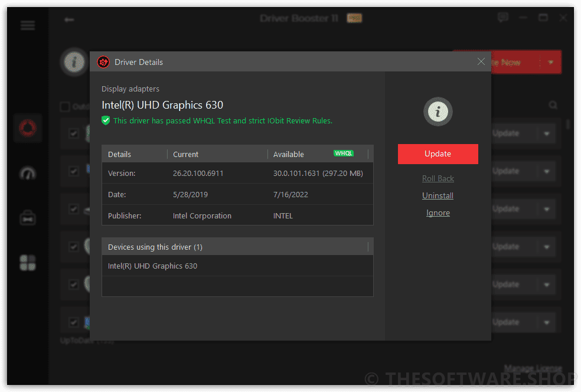Screen dimensions: 581x392
Task: Click the main window's vertical scrollbar thumb
Action: (567, 124)
